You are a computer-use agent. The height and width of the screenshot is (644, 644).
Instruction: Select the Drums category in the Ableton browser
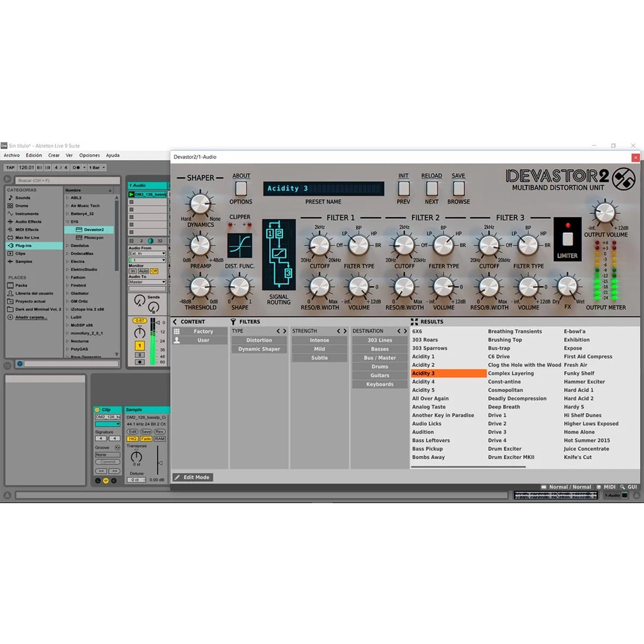pyautogui.click(x=21, y=206)
